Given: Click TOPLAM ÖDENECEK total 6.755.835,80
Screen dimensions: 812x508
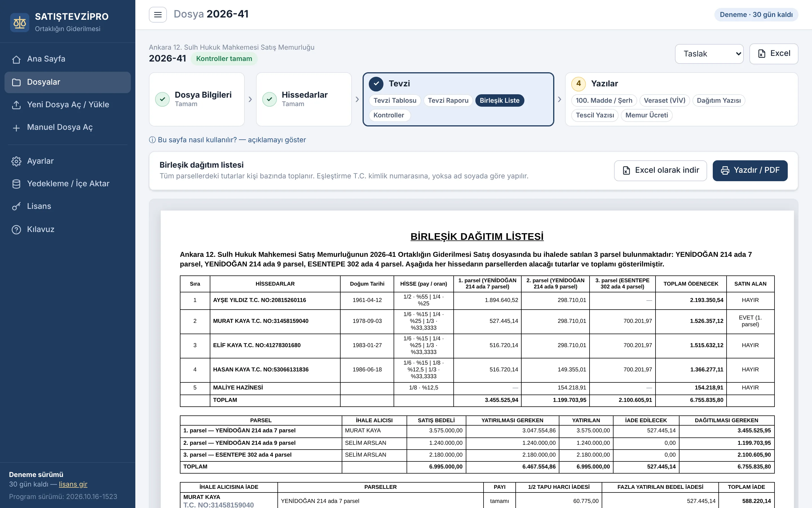Looking at the screenshot, I should coord(706,400).
